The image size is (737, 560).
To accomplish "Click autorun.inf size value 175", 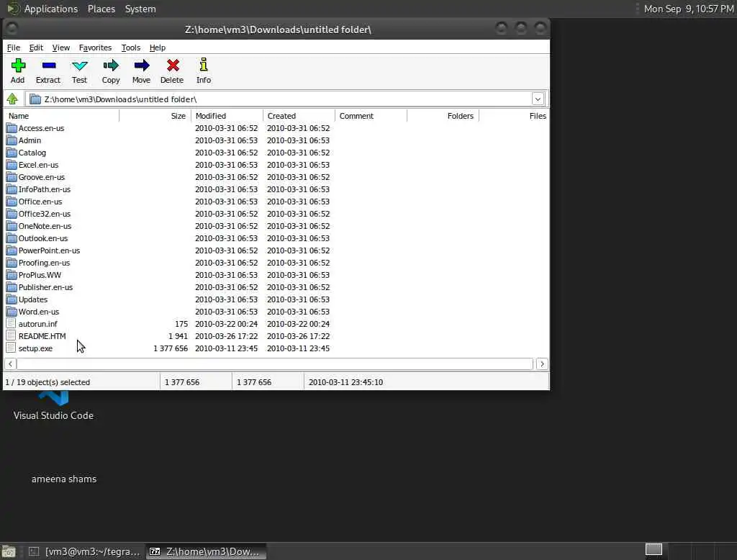I will pos(181,324).
